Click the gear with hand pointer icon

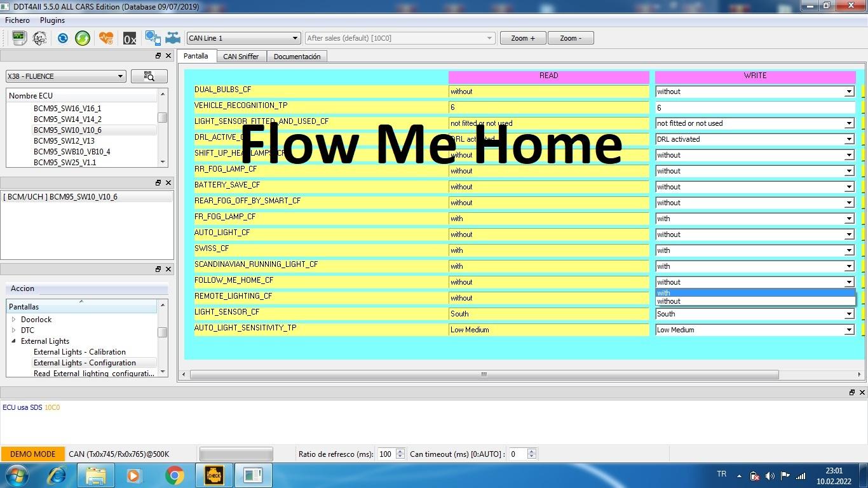(153, 38)
